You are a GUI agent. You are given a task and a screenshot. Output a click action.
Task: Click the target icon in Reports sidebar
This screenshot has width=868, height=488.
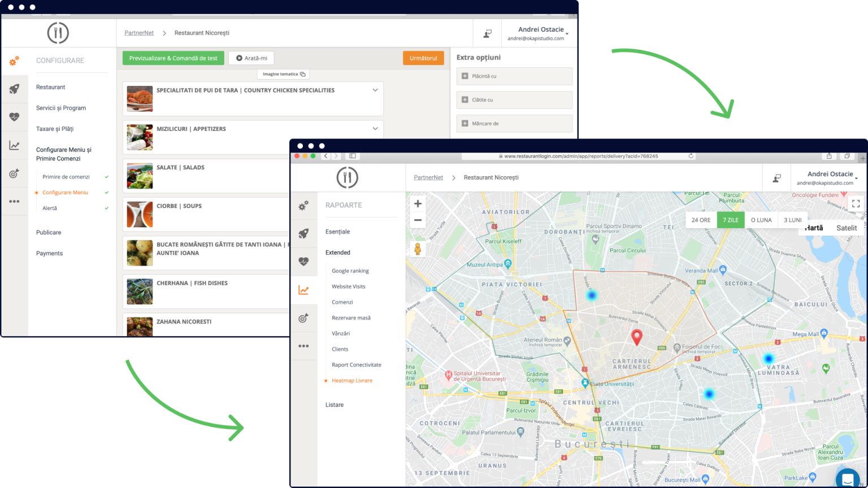click(303, 318)
